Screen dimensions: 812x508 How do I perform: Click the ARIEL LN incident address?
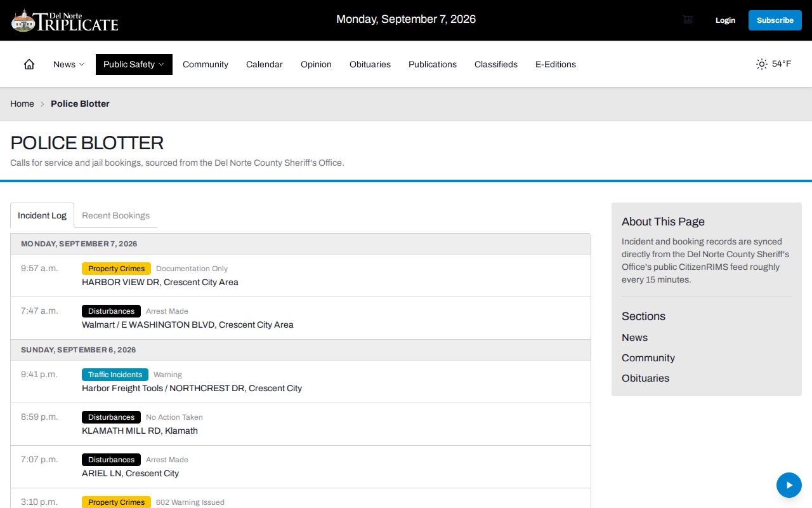pos(130,473)
